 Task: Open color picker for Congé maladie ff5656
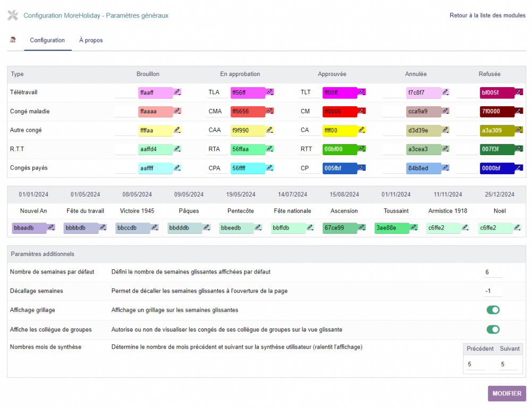(x=270, y=111)
